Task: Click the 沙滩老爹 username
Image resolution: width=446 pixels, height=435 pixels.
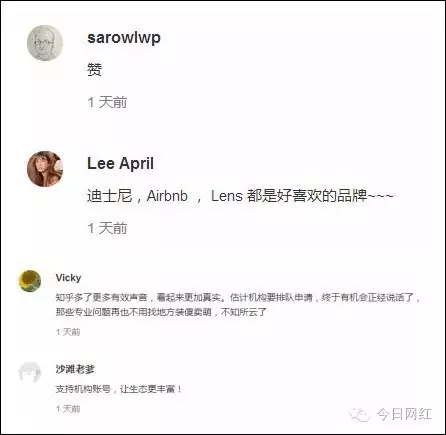Action: pos(75,369)
